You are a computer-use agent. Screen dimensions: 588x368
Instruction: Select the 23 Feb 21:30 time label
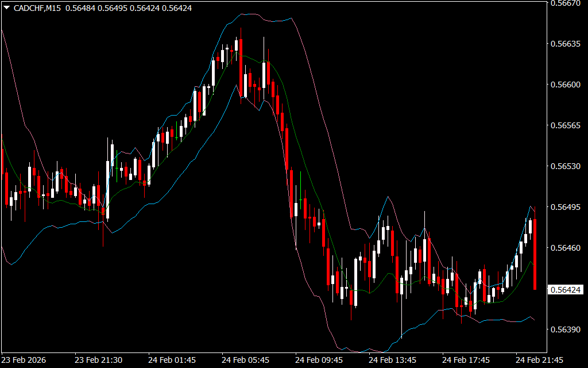point(98,360)
